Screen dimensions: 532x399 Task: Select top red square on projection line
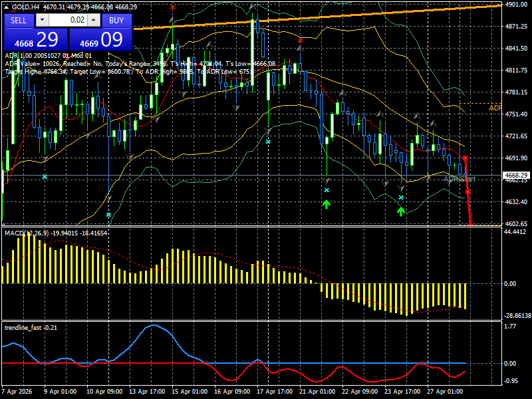465,158
